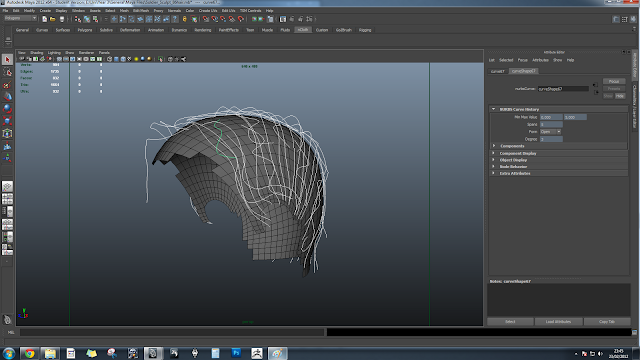Viewport: 640px width, 360px height.
Task: Activate the Move tool in toolbox
Action: [x=7, y=97]
